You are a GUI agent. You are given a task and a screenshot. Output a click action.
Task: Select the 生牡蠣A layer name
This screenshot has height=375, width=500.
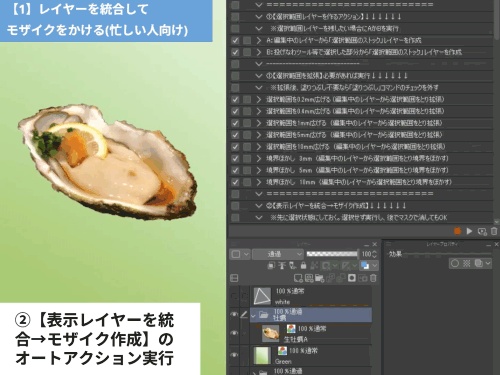pyautogui.click(x=296, y=339)
